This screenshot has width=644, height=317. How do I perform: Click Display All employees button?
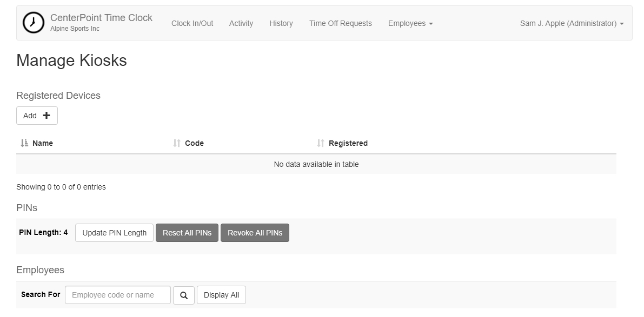coord(221,295)
